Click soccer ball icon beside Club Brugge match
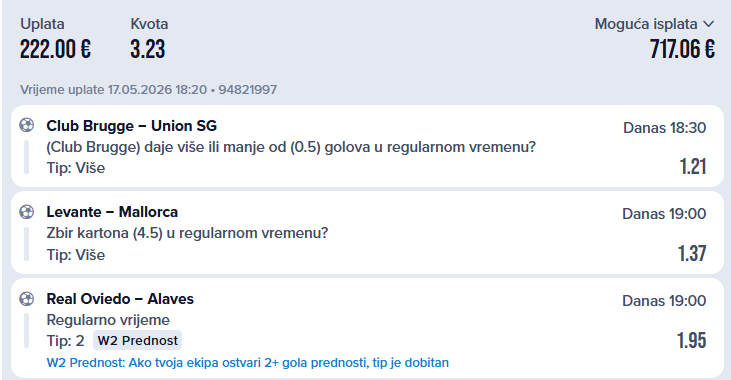This screenshot has height=380, width=731. coord(27,125)
